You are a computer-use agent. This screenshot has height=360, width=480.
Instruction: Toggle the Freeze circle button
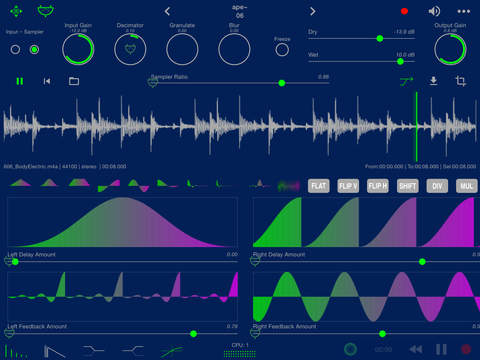tap(282, 50)
